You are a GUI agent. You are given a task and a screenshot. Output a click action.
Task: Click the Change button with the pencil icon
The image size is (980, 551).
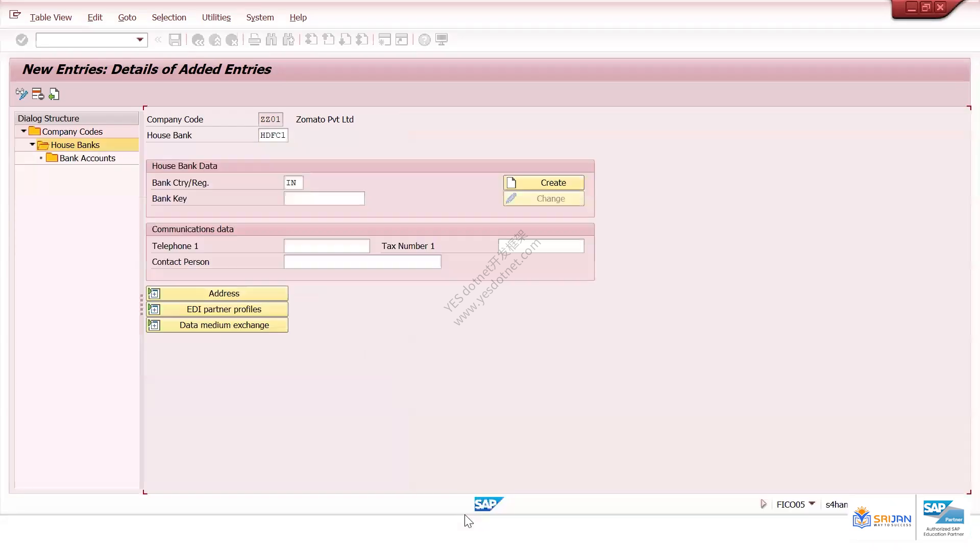pos(544,198)
